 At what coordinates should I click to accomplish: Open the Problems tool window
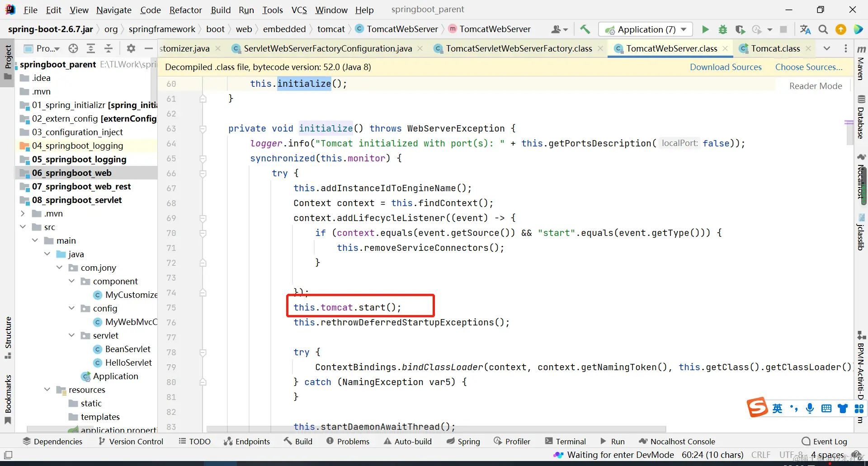348,442
